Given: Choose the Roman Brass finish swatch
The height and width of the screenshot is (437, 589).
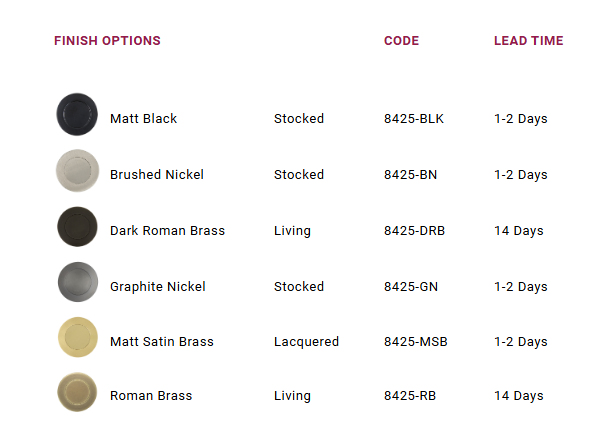Looking at the screenshot, I should pos(77,392).
